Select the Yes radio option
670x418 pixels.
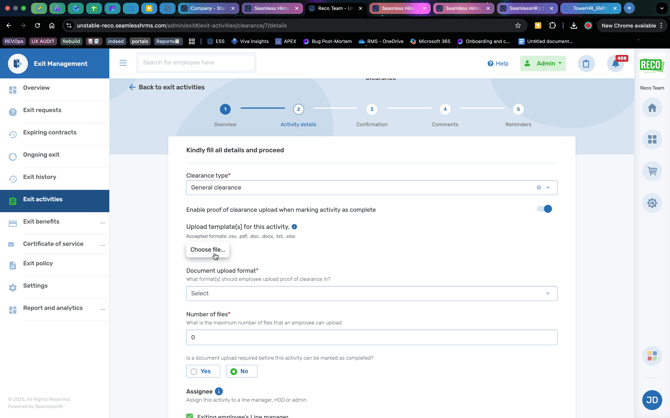click(194, 371)
